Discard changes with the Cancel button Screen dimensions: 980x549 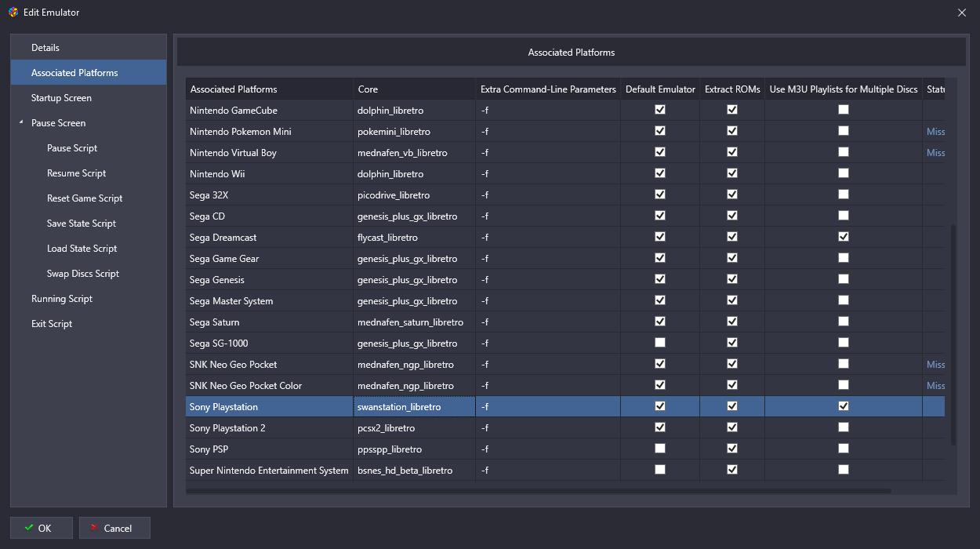tap(114, 528)
